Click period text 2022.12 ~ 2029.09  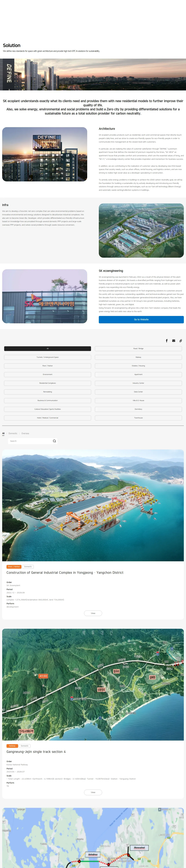[x=15, y=592]
